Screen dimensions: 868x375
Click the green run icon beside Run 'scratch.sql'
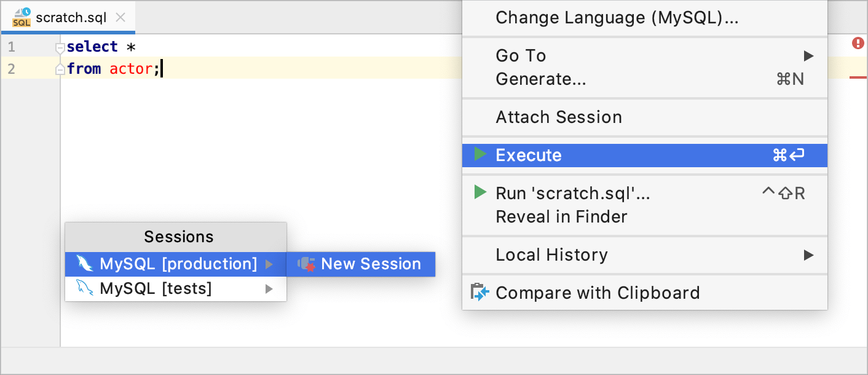(479, 192)
